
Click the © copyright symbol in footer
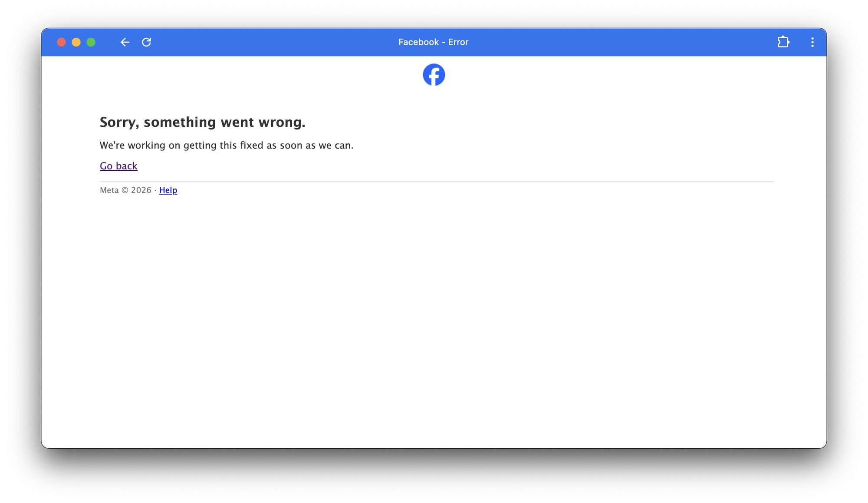[x=125, y=190]
